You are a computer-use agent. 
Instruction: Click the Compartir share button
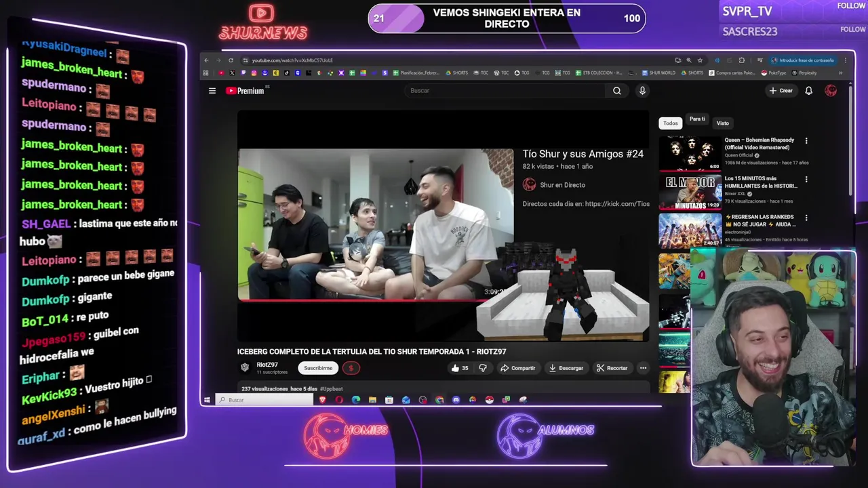[x=517, y=368]
